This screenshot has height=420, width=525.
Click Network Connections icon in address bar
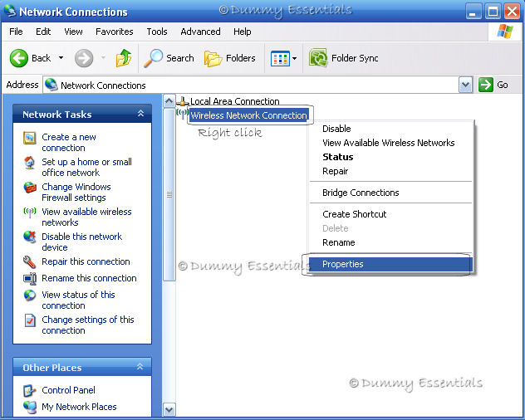click(52, 85)
